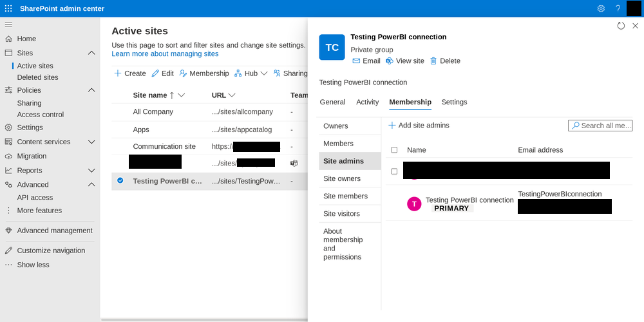Click the Teams icon in site row

coord(294,163)
